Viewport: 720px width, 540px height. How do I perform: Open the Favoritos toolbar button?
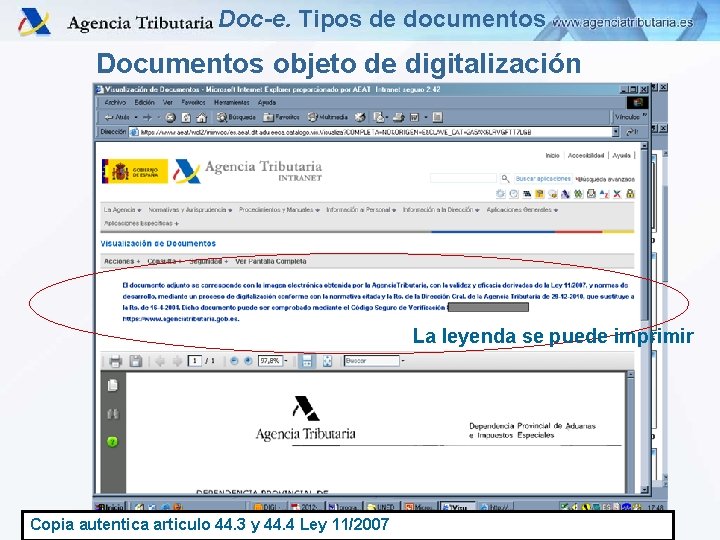pyautogui.click(x=281, y=118)
